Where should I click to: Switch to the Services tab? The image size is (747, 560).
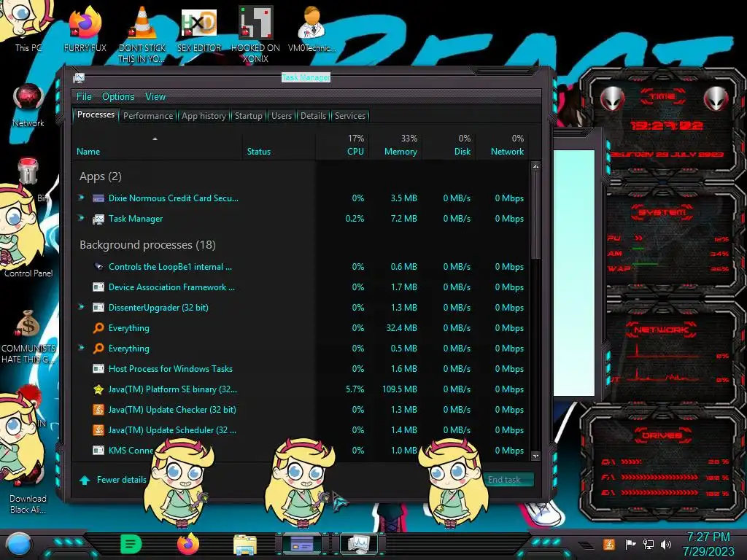(349, 116)
